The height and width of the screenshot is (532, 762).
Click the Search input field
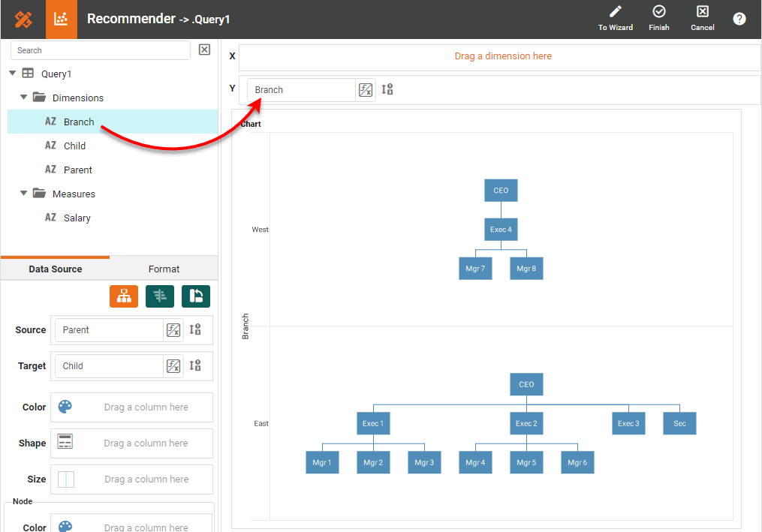coord(101,50)
